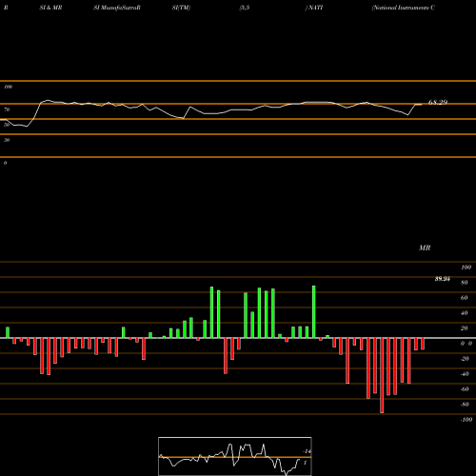
Task: Click the MR axis label '0 0'
Action: 466,344
